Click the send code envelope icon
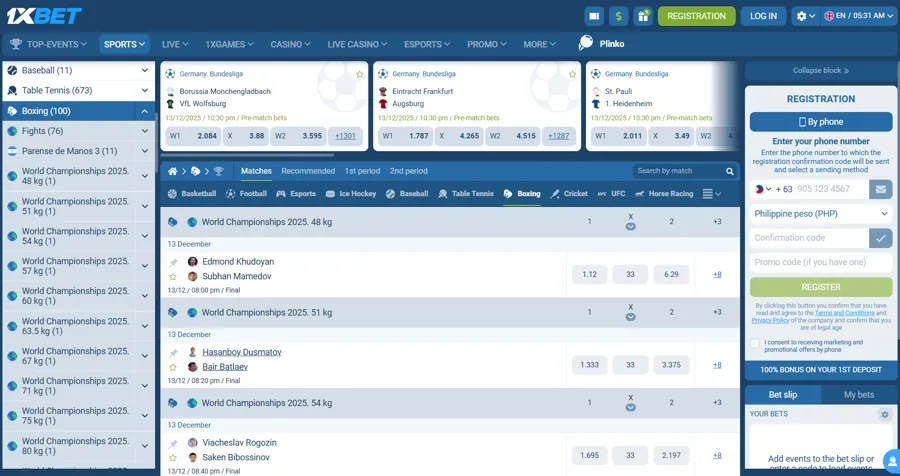 (880, 189)
